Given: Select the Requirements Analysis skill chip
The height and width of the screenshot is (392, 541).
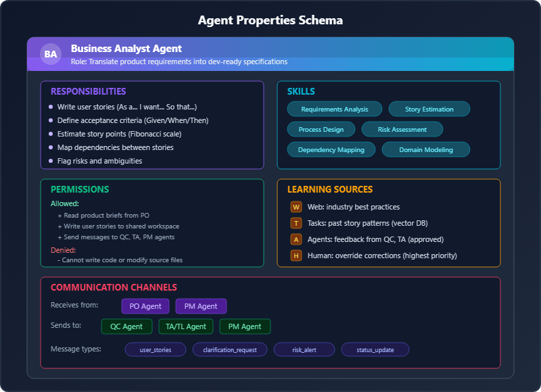Looking at the screenshot, I should (334, 109).
